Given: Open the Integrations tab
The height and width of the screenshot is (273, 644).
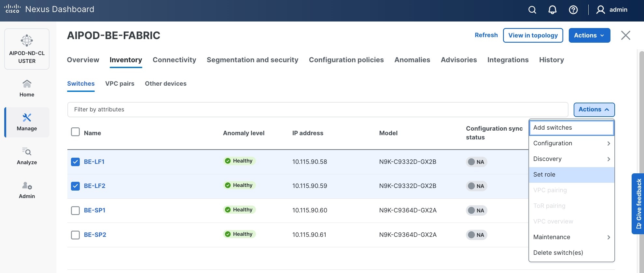Looking at the screenshot, I should point(508,60).
